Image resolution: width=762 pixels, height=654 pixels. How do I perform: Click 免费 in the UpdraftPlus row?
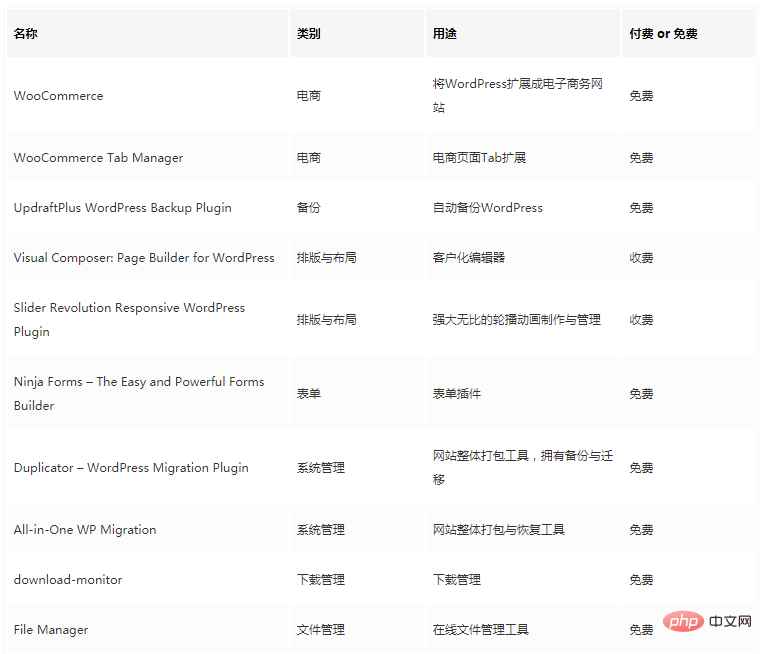641,208
